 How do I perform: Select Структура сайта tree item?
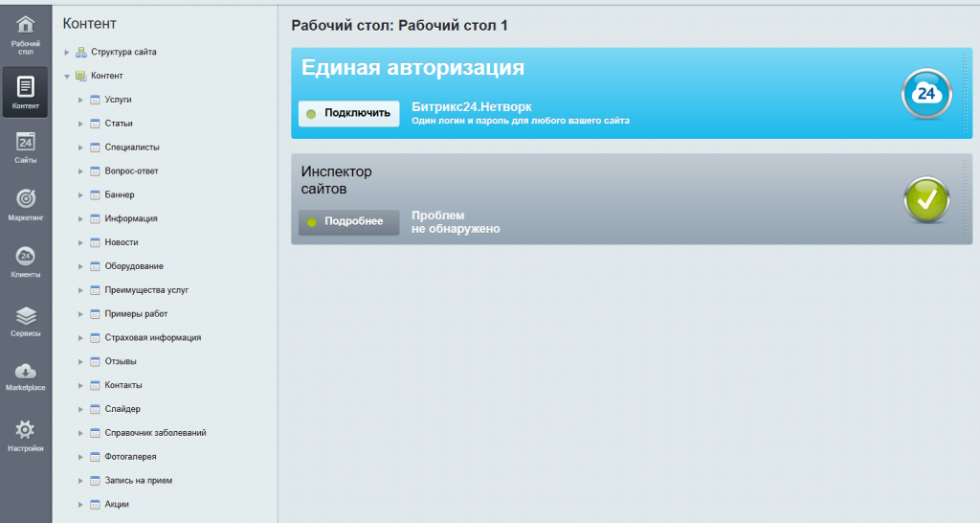click(x=123, y=52)
